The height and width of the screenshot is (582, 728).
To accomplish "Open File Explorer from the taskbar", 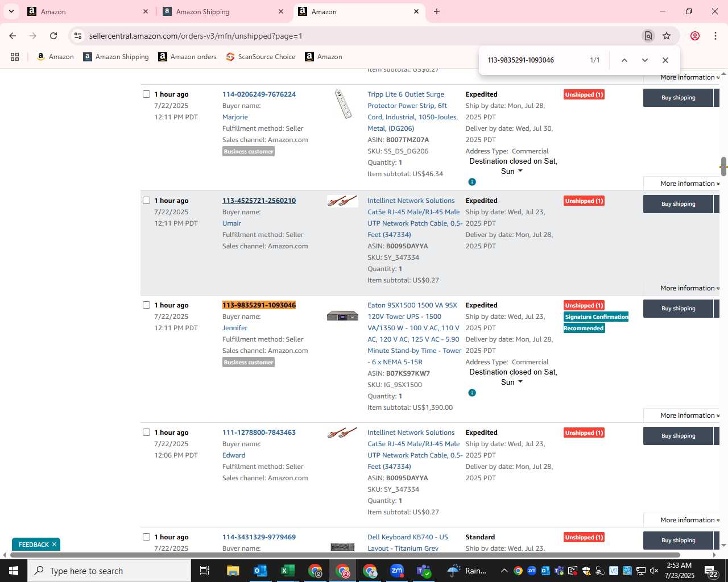I will (x=233, y=571).
